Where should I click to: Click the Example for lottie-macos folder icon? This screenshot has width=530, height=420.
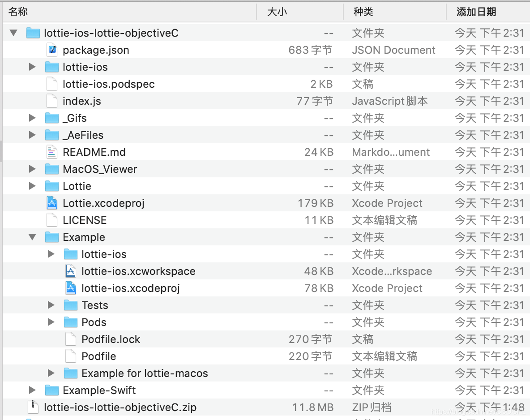point(71,373)
